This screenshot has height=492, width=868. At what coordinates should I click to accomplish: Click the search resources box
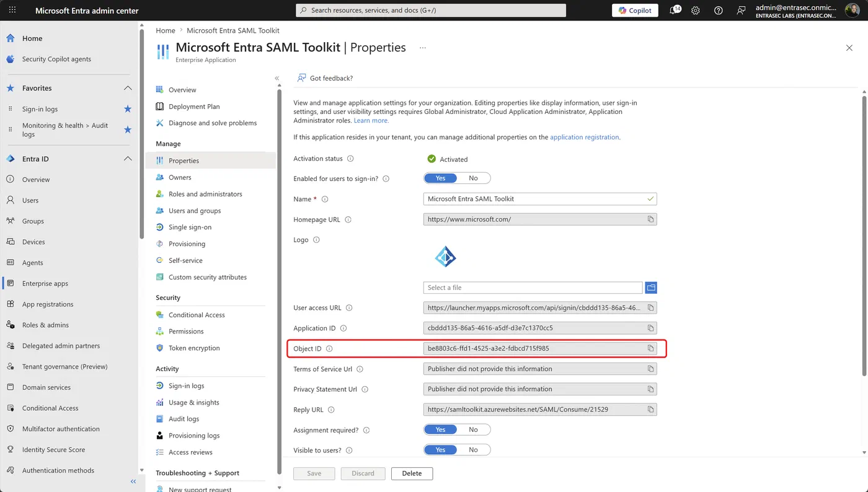click(431, 11)
